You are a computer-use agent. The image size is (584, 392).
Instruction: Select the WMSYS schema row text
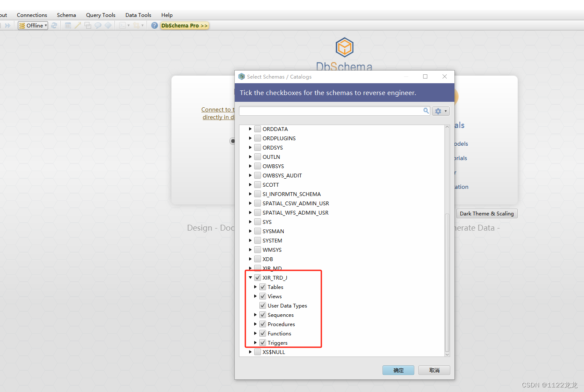coord(272,250)
